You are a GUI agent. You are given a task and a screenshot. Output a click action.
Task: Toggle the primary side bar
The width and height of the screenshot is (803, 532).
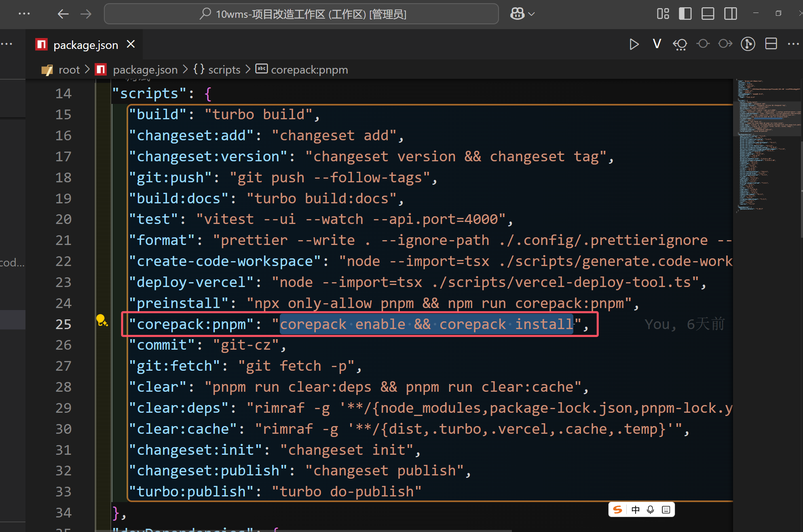click(685, 14)
